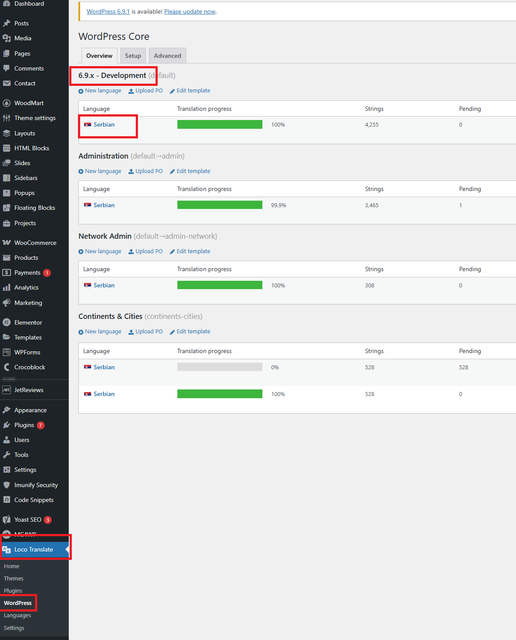Open Loco Translate Languages submenu

pos(17,616)
